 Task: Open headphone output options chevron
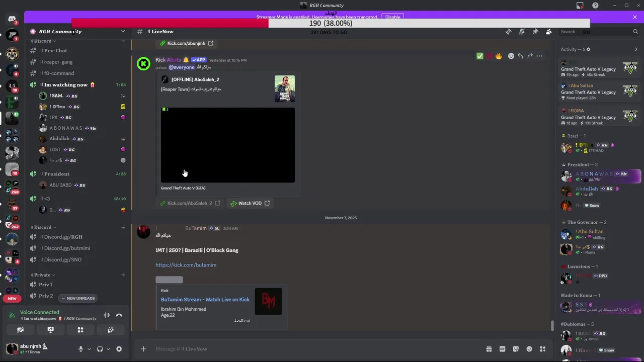[x=108, y=349]
